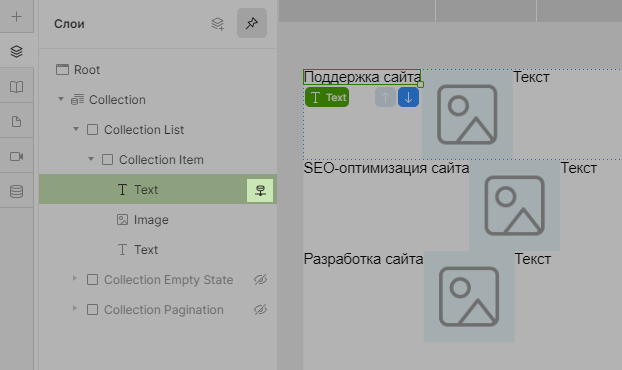Move element up with grey arrow
This screenshot has height=370, width=622.
pos(385,98)
